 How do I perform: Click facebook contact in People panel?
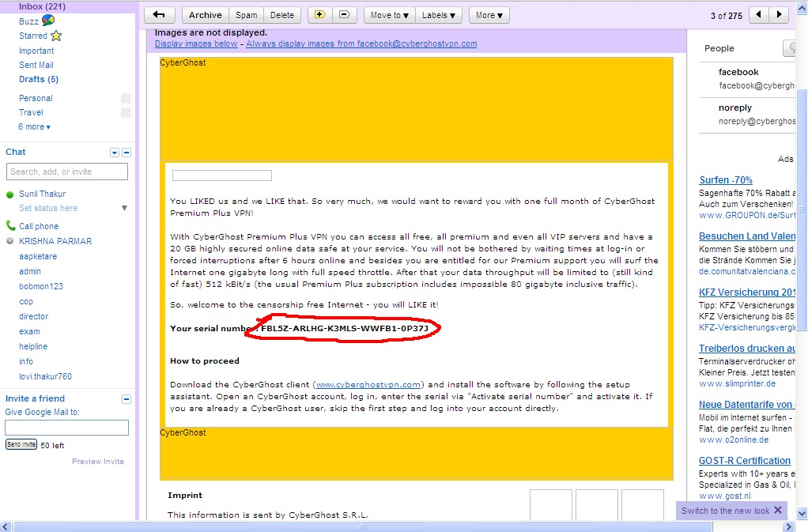click(738, 72)
